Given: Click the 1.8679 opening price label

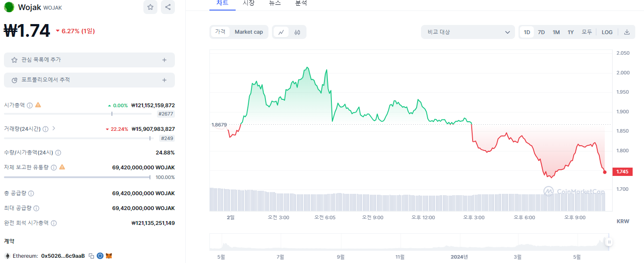Looking at the screenshot, I should coord(219,125).
